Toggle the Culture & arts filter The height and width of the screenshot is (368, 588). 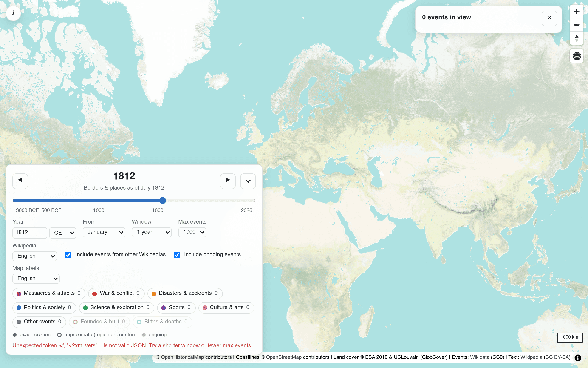(x=226, y=308)
